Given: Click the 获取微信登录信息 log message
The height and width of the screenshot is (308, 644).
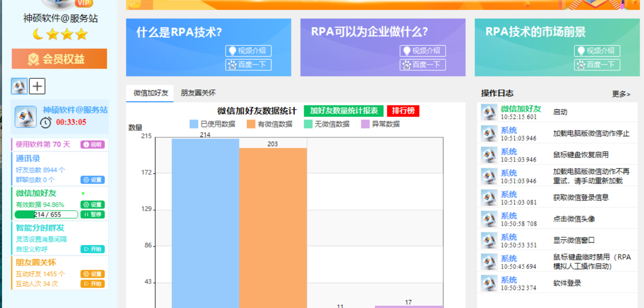Looking at the screenshot, I should click(581, 198).
